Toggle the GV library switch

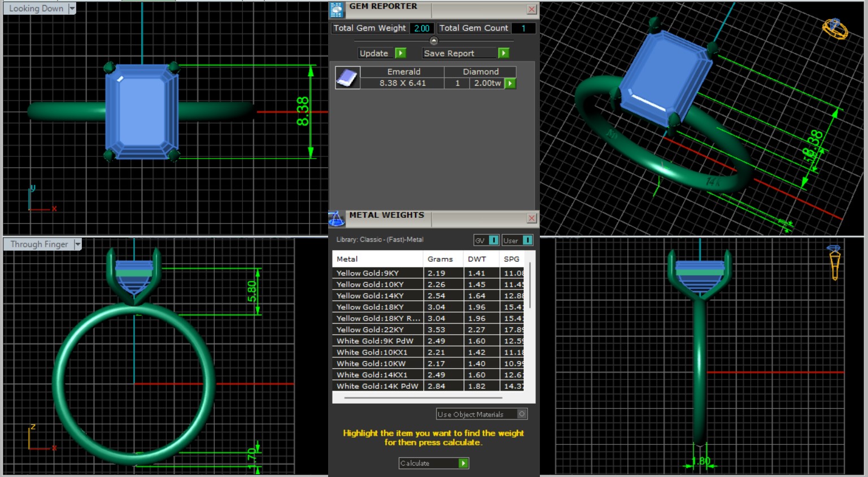click(493, 240)
